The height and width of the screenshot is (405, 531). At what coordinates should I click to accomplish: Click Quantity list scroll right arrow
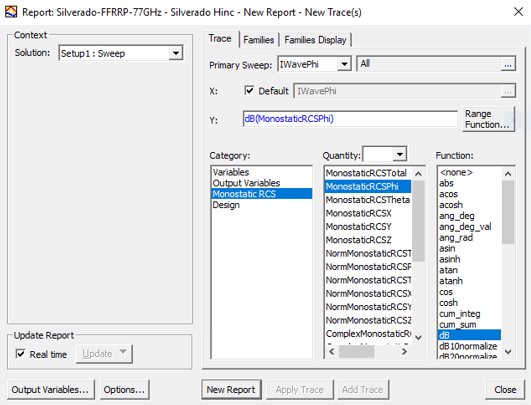tap(404, 351)
